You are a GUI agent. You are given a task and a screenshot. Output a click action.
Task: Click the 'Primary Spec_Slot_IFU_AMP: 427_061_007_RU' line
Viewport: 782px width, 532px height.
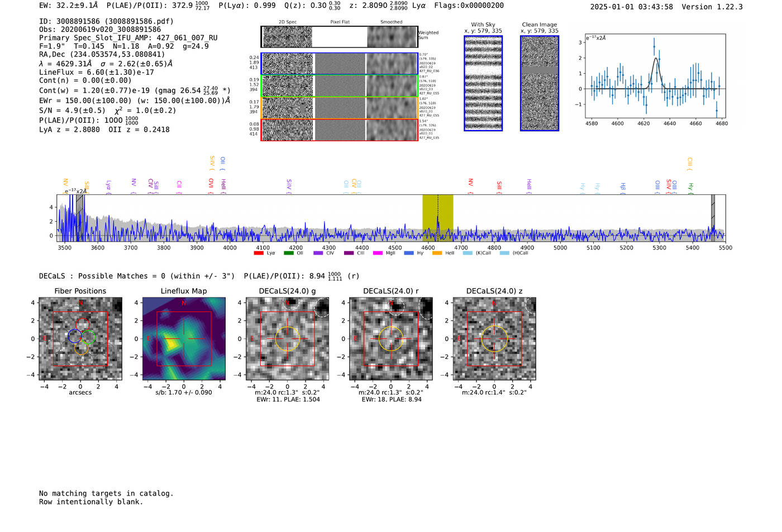128,38
